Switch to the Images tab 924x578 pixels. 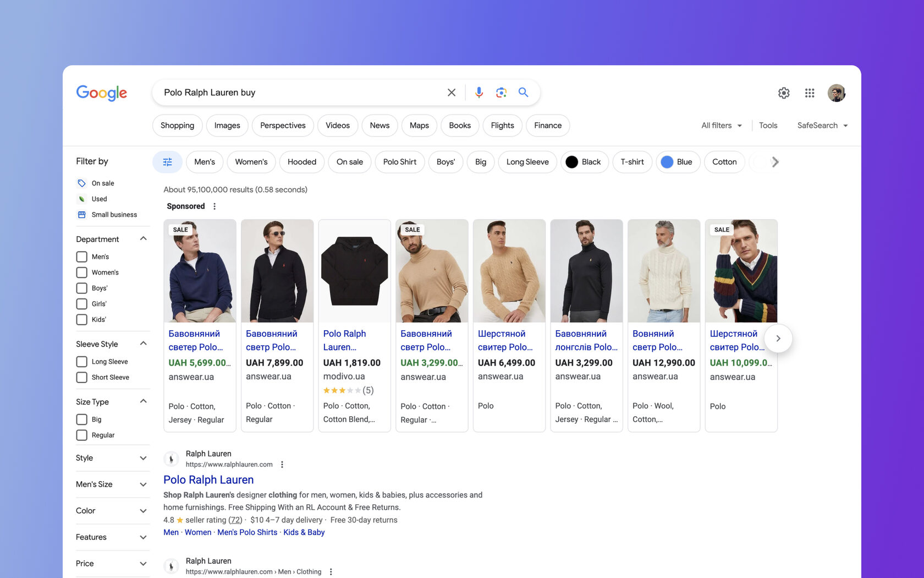[x=227, y=126]
